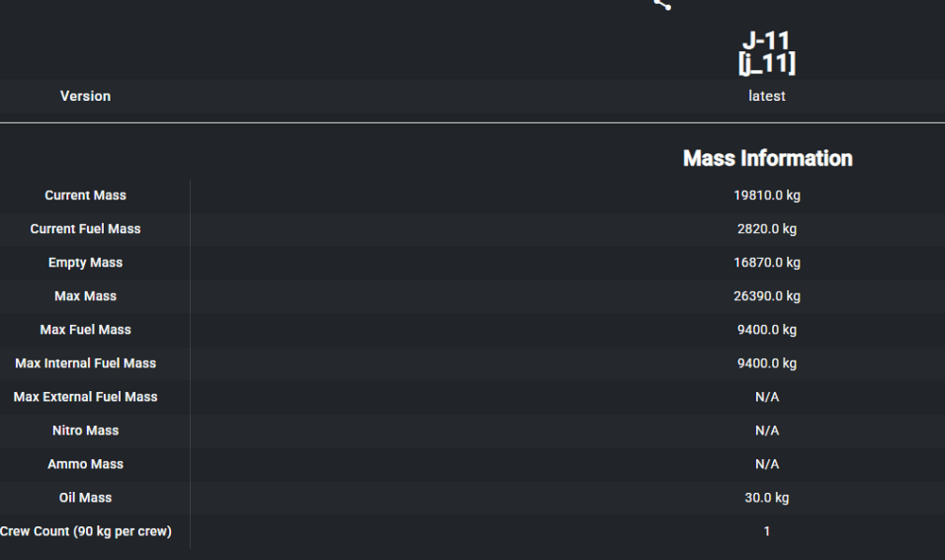Click the 16870.0 kg empty mass value

click(766, 263)
